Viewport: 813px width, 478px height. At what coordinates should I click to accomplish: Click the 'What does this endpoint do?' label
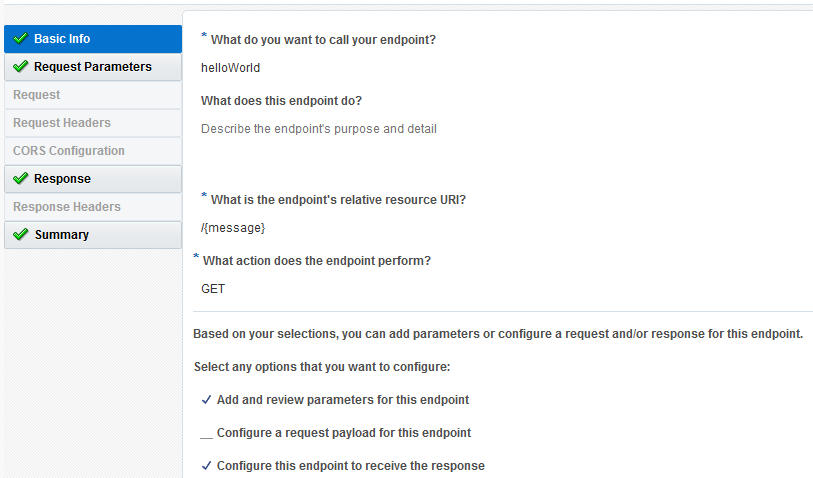coord(281,101)
